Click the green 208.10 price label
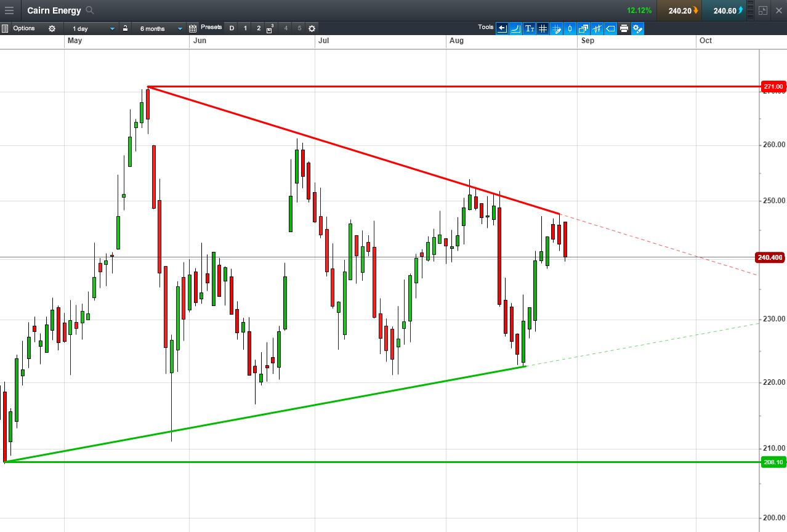 773,462
